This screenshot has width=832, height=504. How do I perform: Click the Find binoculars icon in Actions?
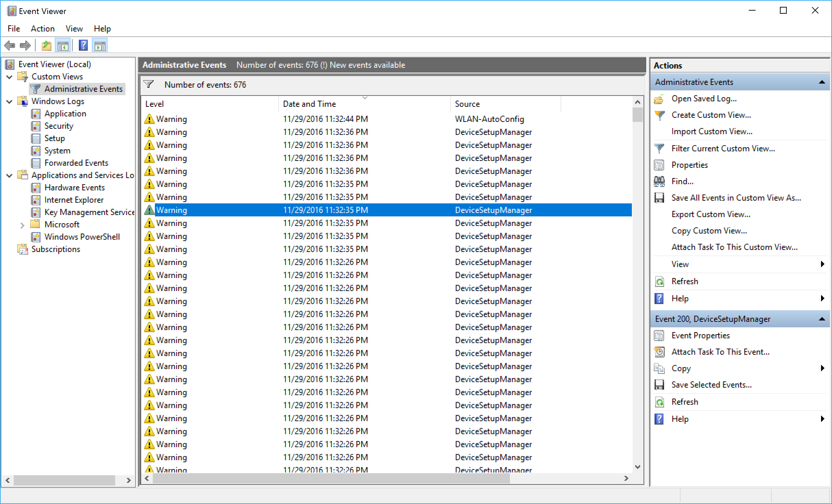[659, 181]
